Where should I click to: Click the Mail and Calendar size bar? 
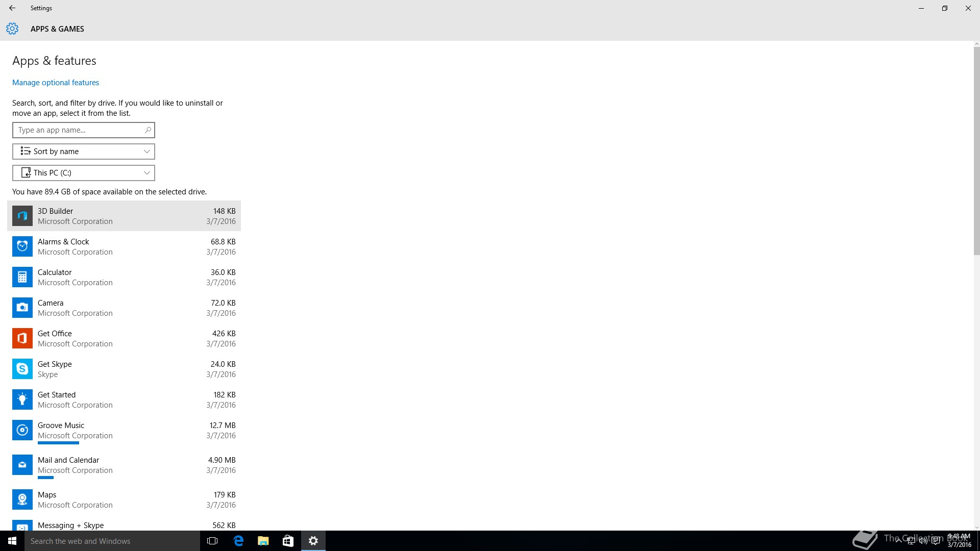pos(45,478)
